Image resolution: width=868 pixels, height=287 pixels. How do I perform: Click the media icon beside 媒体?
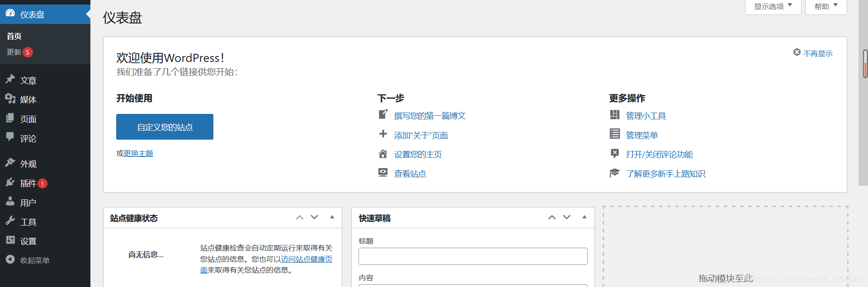coord(10,99)
